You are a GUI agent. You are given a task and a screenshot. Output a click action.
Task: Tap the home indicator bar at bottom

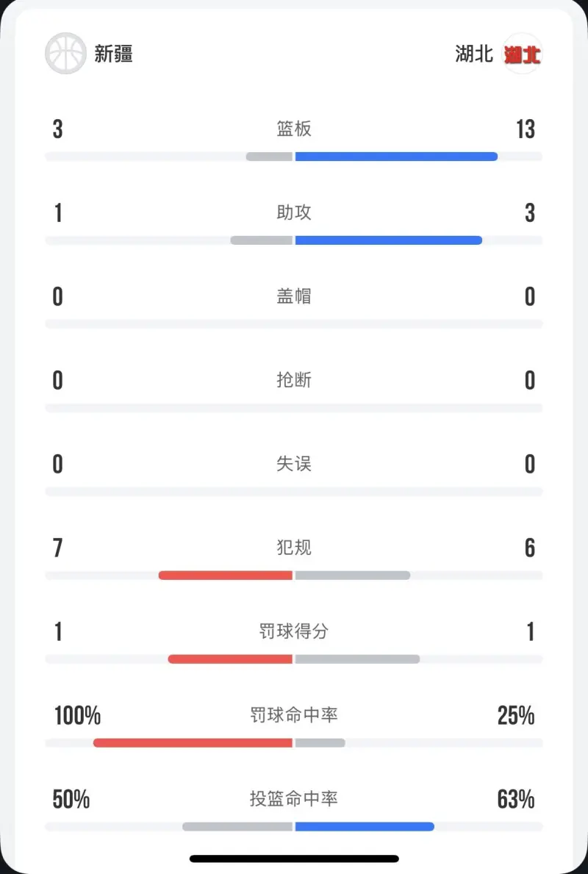click(x=294, y=859)
